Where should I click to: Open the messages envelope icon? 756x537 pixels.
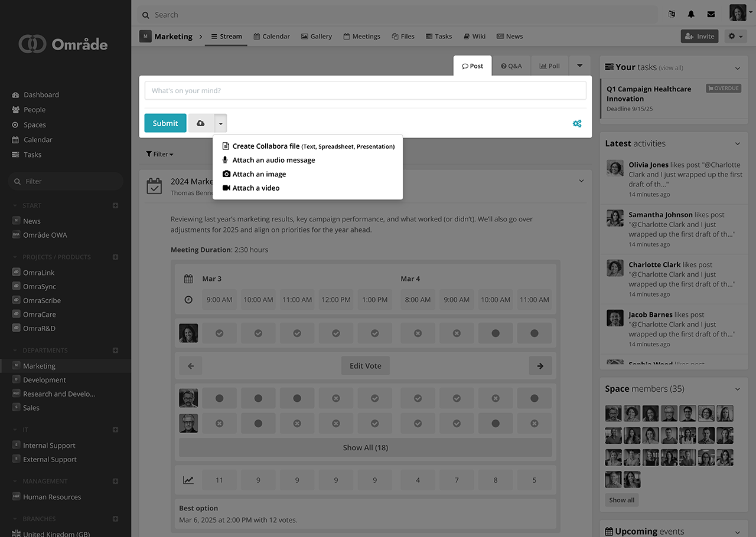711,15
